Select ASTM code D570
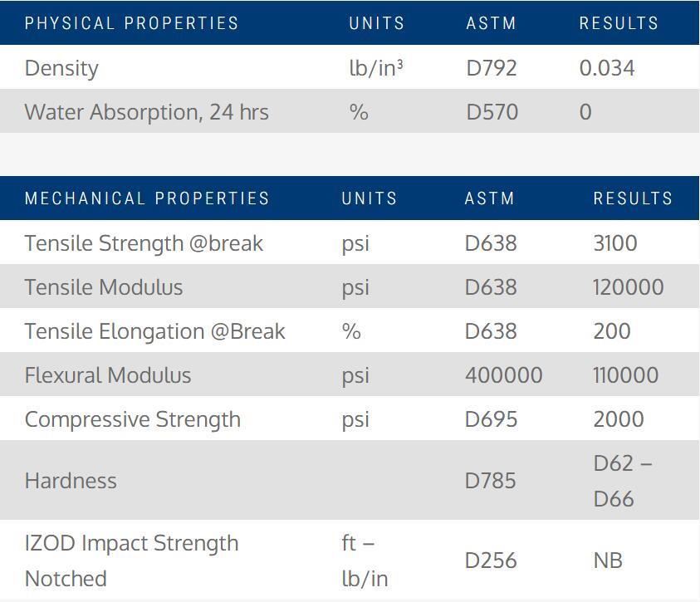 click(492, 112)
